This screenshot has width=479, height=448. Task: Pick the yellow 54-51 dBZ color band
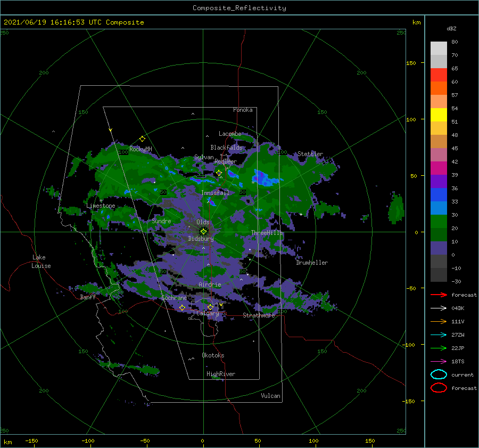coord(439,115)
